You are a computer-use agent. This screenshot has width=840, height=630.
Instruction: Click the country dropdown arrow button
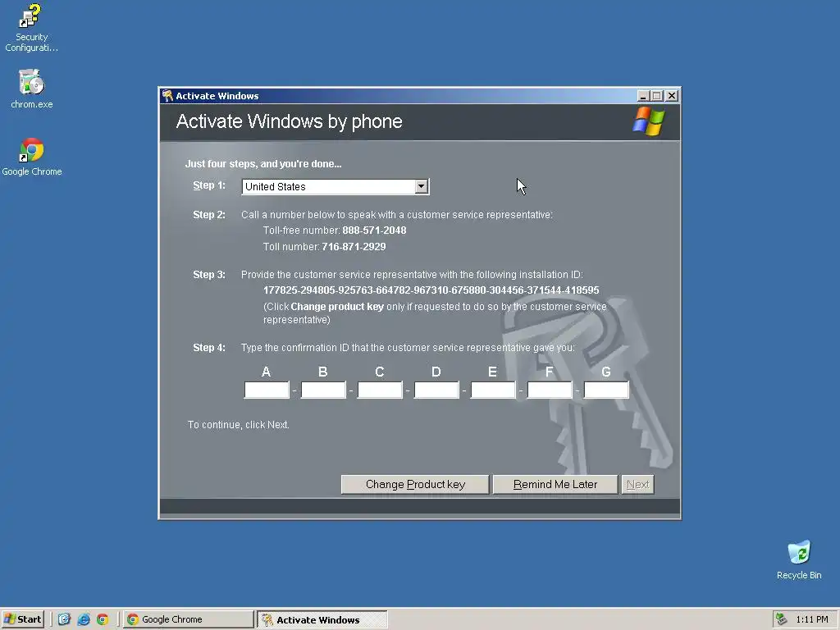pos(422,186)
